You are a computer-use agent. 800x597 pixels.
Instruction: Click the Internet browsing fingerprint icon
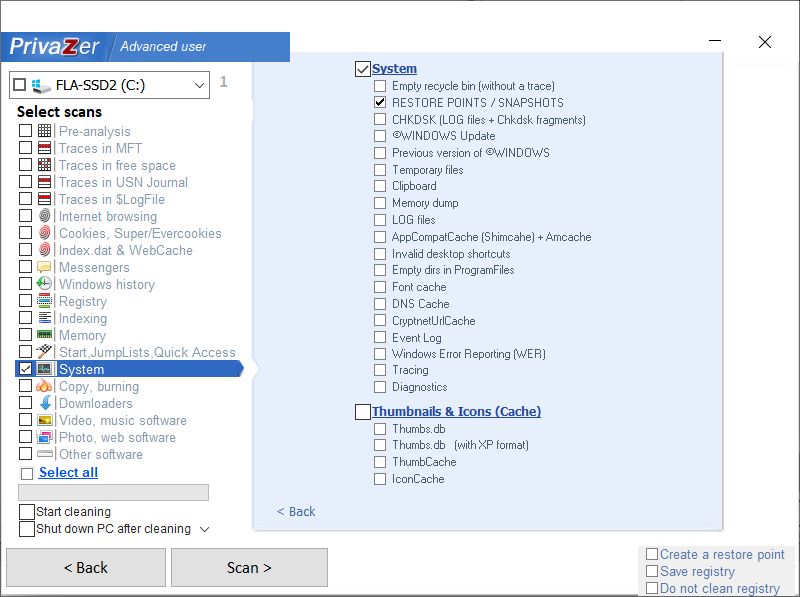pyautogui.click(x=44, y=216)
